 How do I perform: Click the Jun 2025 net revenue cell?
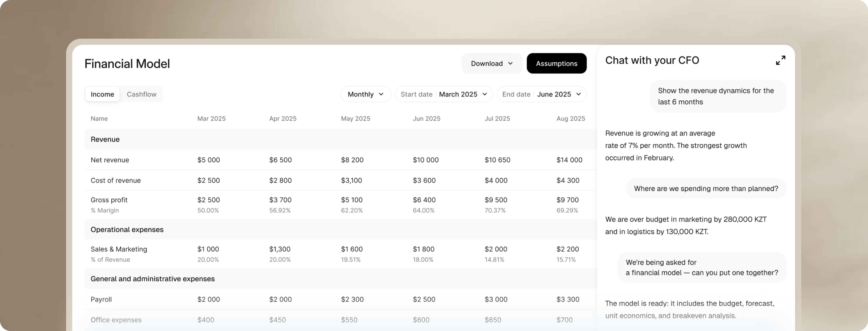click(x=426, y=160)
